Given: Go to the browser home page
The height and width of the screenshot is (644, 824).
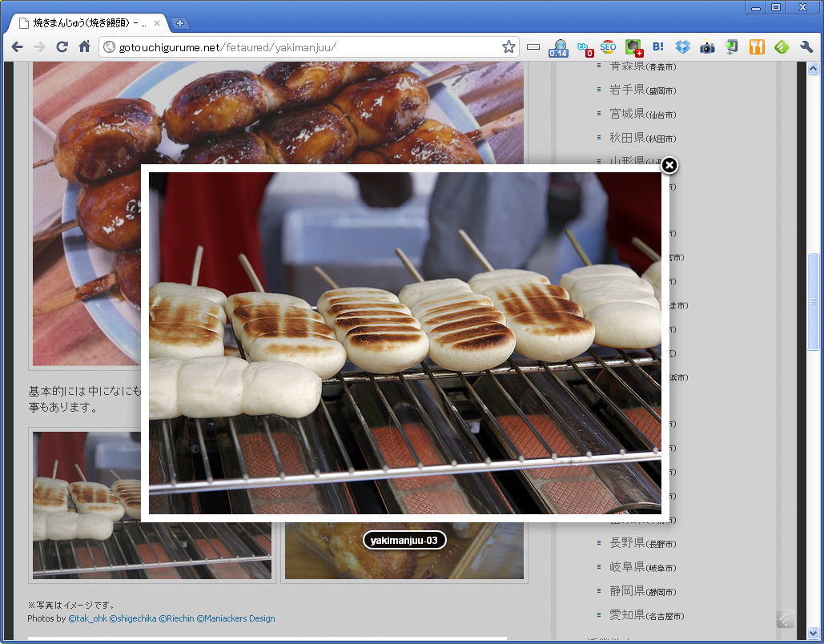Looking at the screenshot, I should pyautogui.click(x=84, y=47).
